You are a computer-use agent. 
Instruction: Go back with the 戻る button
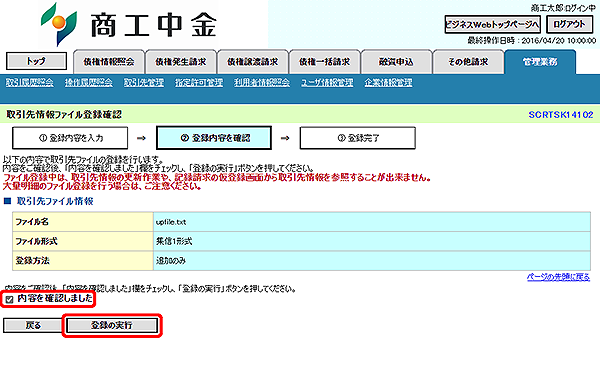33,325
